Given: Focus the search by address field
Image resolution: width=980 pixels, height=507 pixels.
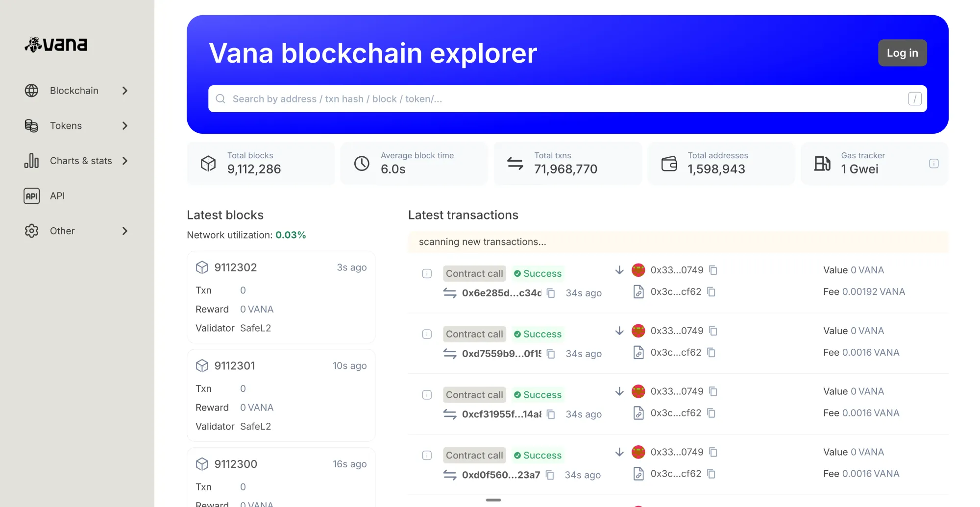Looking at the screenshot, I should (x=567, y=99).
